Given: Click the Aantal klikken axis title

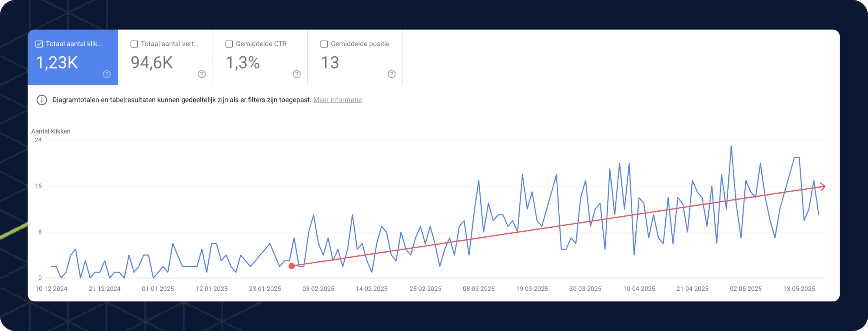Looking at the screenshot, I should coord(51,131).
